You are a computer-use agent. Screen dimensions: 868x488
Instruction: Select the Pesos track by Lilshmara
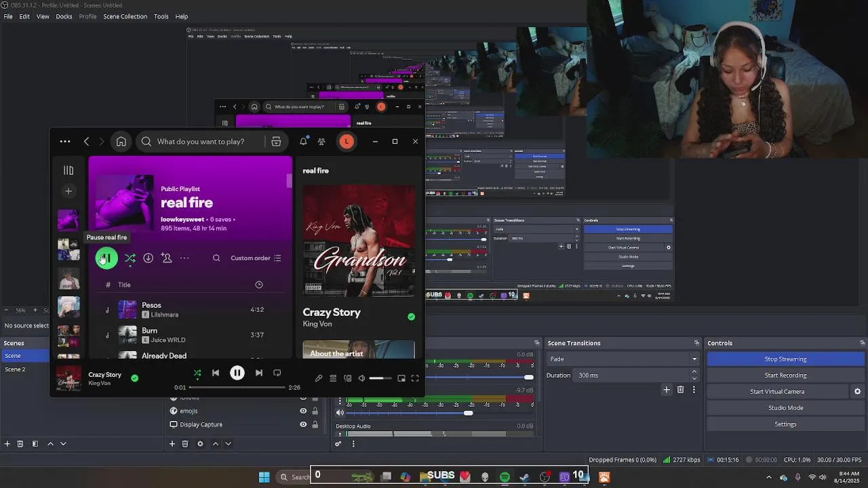point(190,310)
